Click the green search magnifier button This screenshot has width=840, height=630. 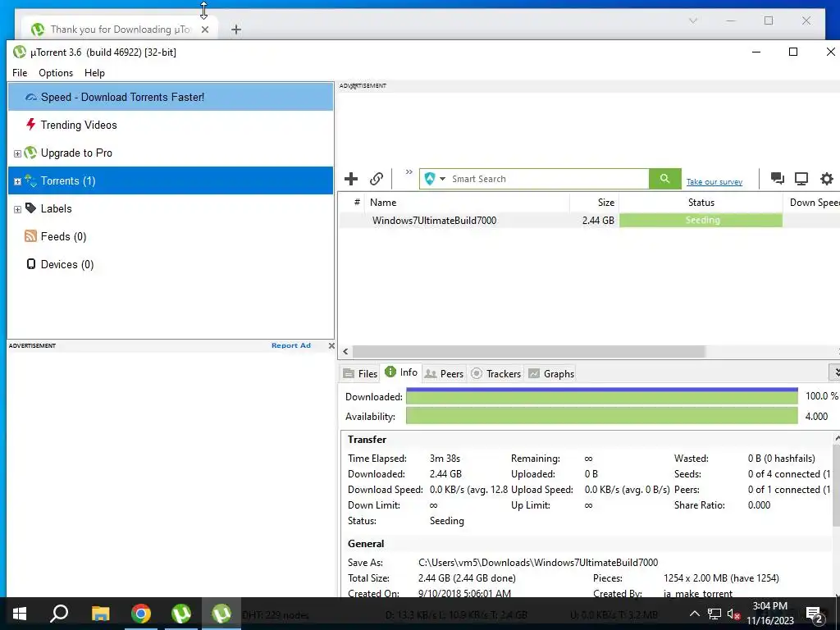(664, 179)
